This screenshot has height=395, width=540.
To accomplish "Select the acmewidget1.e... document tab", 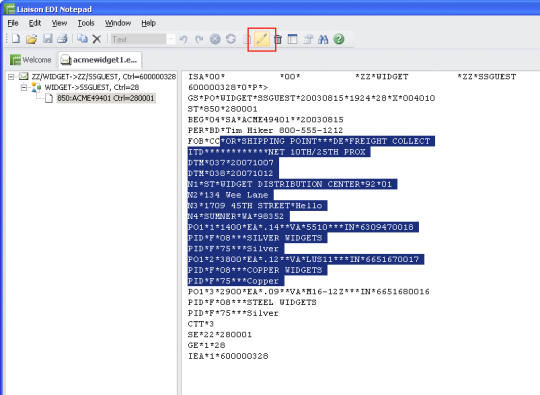I will tap(99, 60).
